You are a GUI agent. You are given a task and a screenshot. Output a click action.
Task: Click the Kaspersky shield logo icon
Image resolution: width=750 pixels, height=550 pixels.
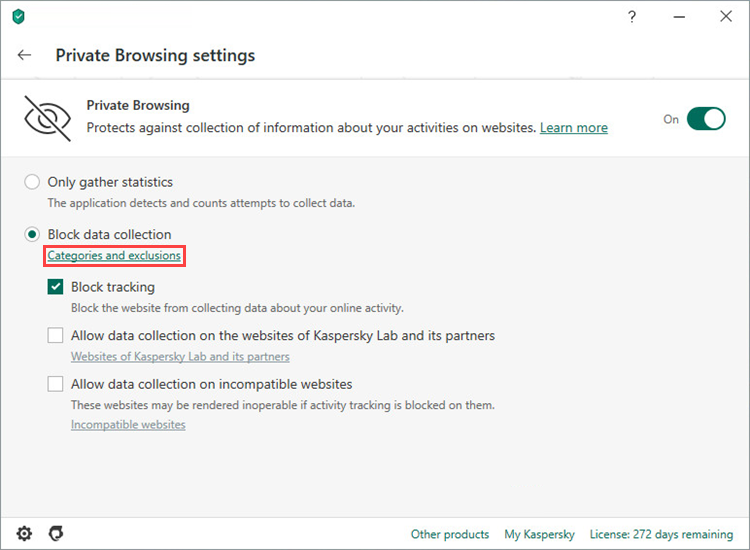click(18, 17)
